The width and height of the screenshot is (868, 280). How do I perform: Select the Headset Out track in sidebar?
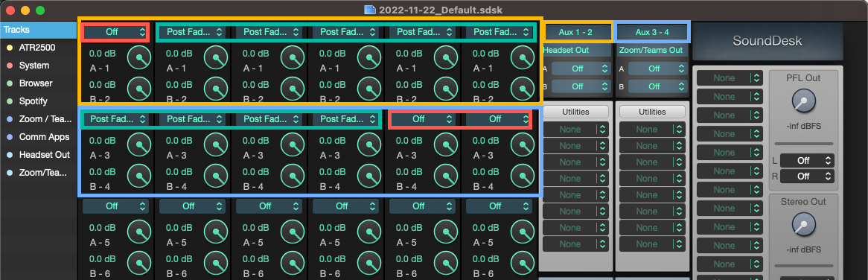tap(38, 155)
